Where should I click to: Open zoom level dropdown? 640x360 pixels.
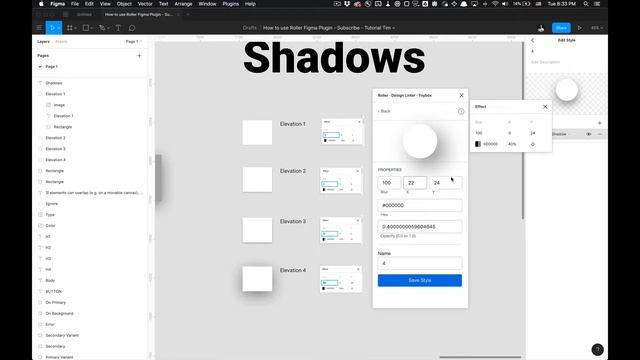coord(596,28)
